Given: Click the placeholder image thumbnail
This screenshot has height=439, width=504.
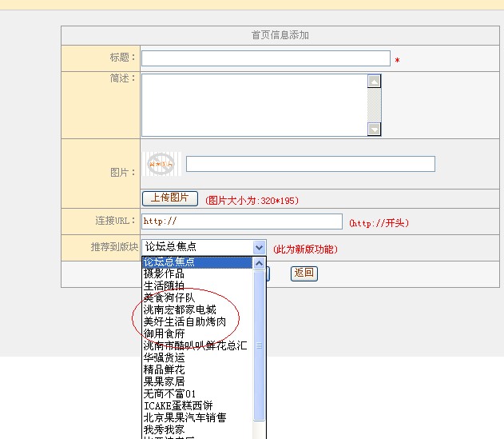Looking at the screenshot, I should coord(161,164).
